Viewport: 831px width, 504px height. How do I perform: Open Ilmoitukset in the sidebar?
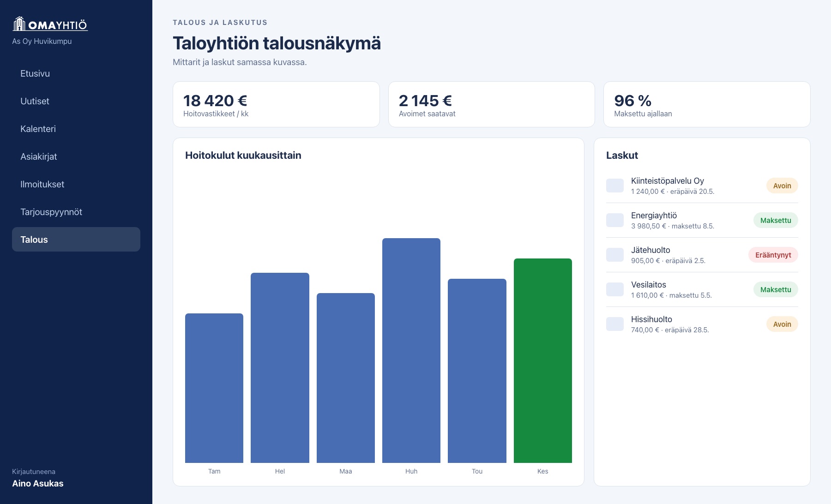(76, 184)
